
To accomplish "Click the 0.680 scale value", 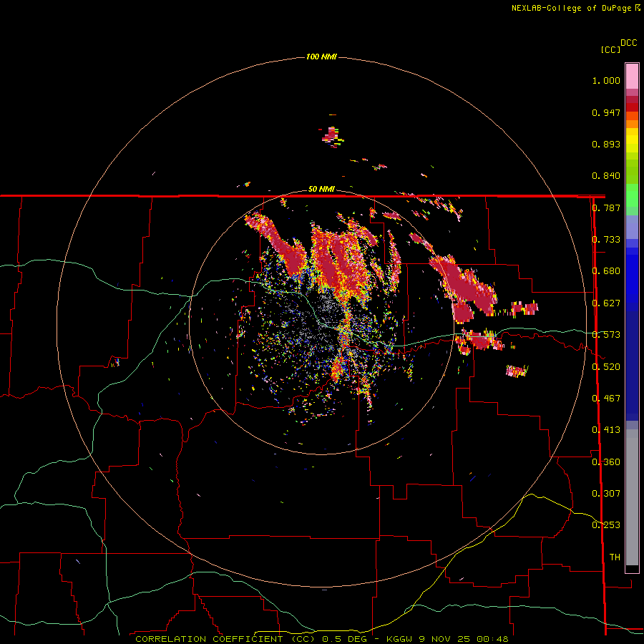I will pos(606,271).
